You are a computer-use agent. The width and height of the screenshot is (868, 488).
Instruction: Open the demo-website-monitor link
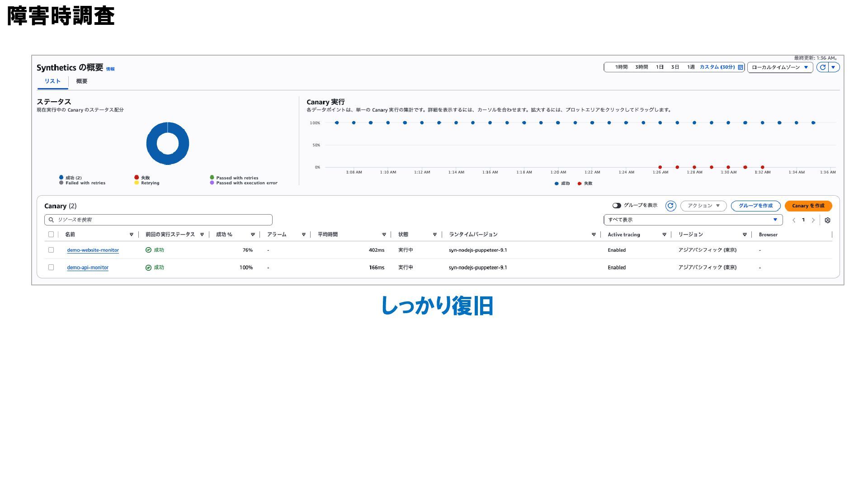point(93,250)
